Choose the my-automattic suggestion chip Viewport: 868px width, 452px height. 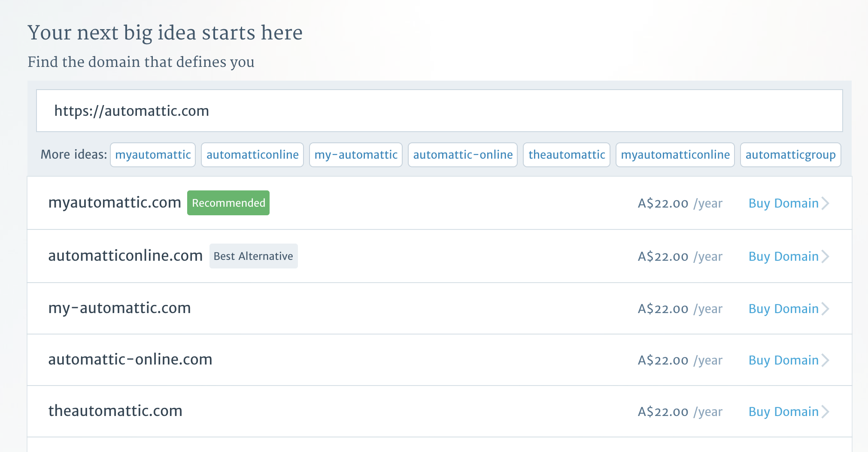click(x=356, y=155)
